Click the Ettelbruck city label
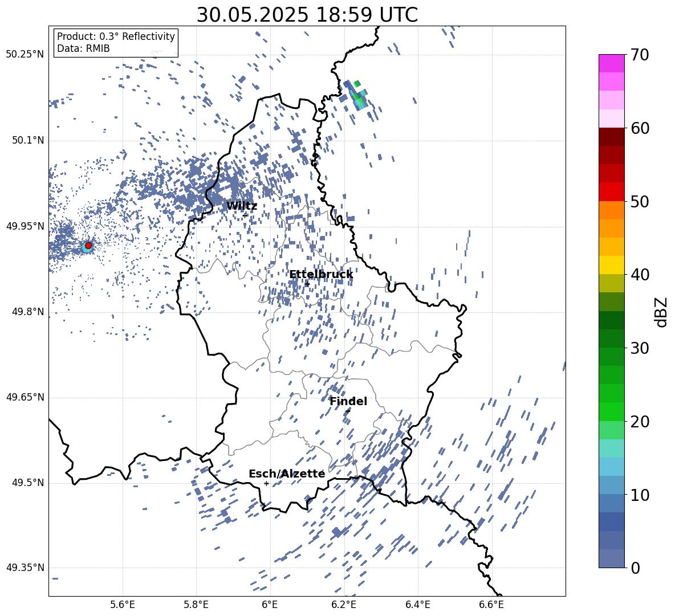This screenshot has width=675, height=616. (x=321, y=275)
